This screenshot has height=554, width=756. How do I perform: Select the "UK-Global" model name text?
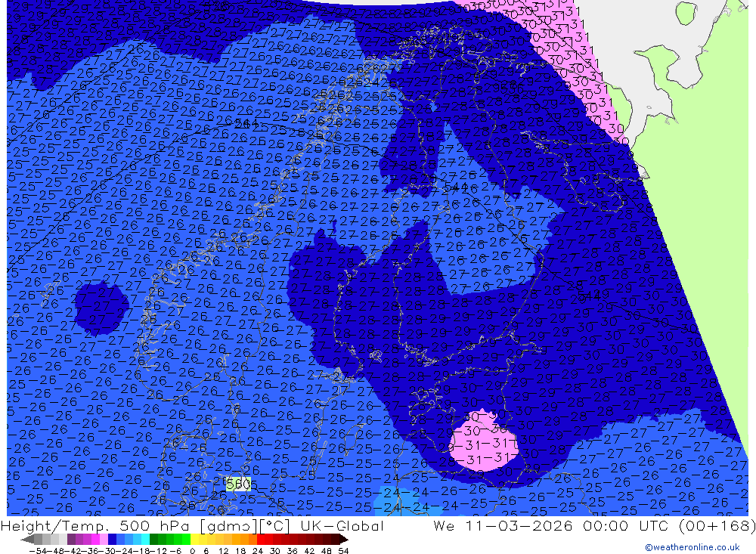(x=342, y=525)
